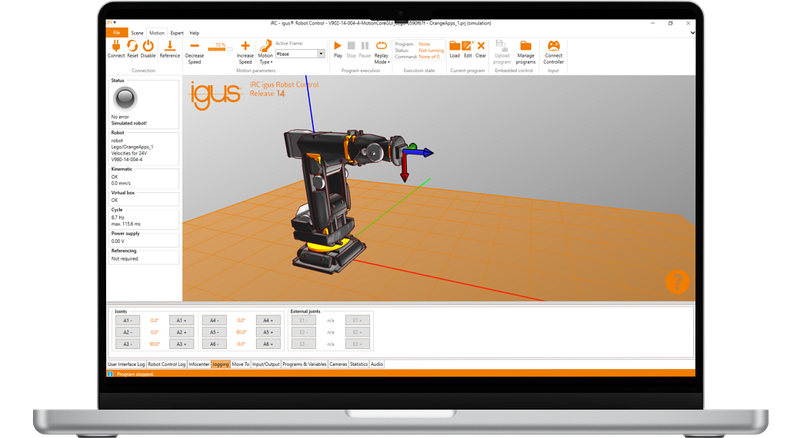Click the status indicator light
800x438 pixels.
(x=125, y=98)
